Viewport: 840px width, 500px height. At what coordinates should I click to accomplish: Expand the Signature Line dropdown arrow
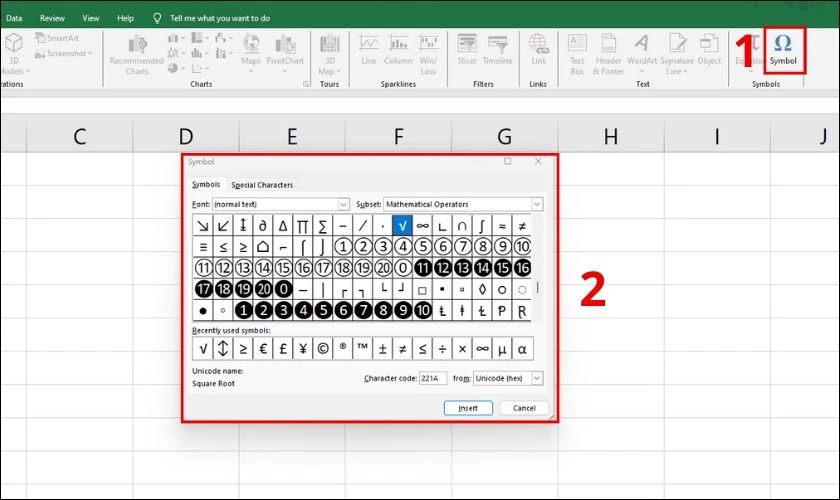click(685, 72)
